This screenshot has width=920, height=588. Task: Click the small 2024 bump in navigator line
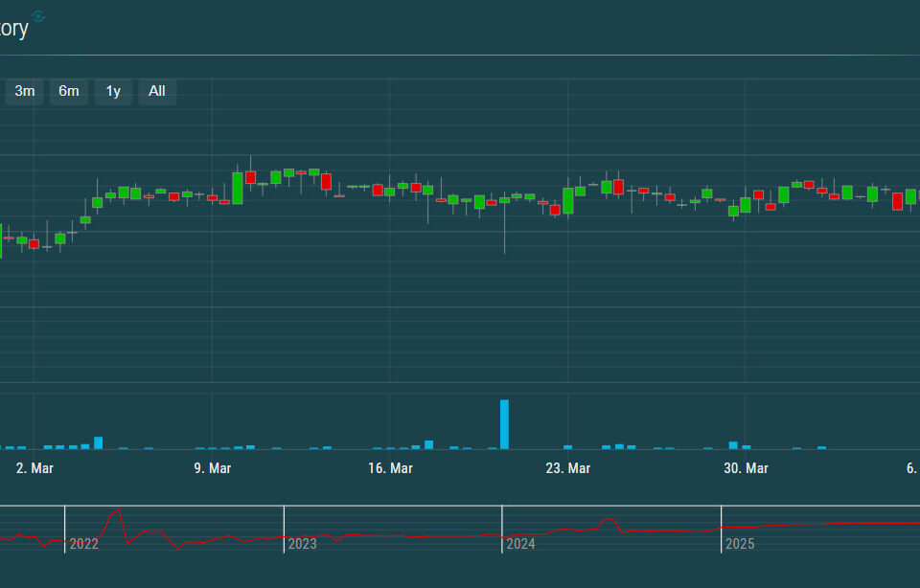click(x=606, y=520)
